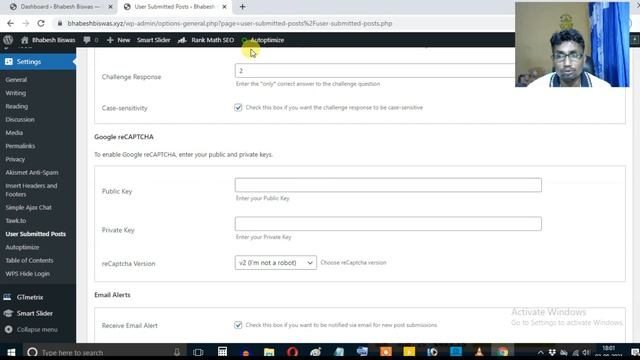Open Autoptimize settings in sidebar
The width and height of the screenshot is (640, 360).
click(x=22, y=247)
